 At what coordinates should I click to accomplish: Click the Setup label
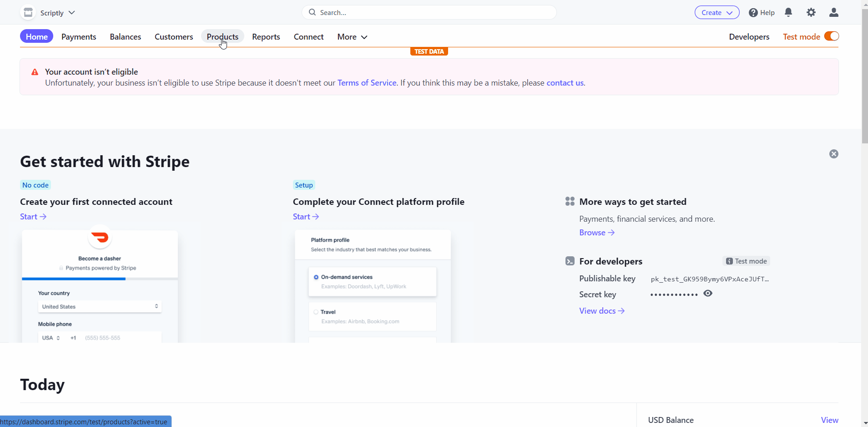(304, 185)
